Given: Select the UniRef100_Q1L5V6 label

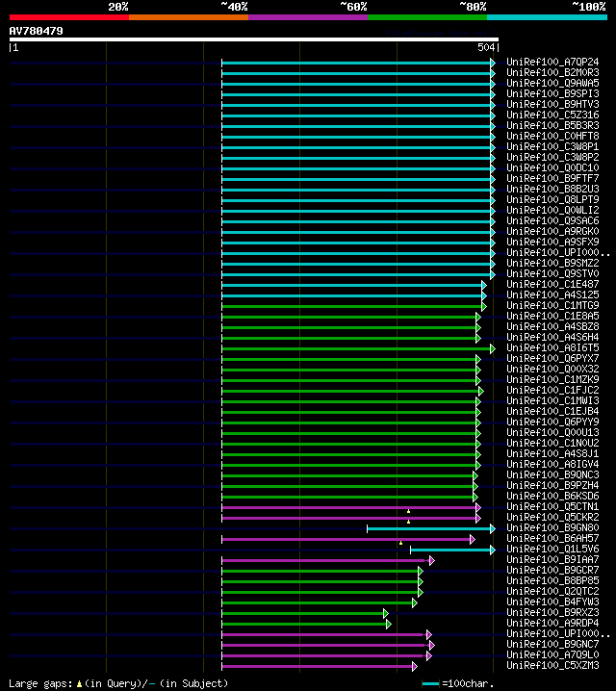Looking at the screenshot, I should [552, 549].
